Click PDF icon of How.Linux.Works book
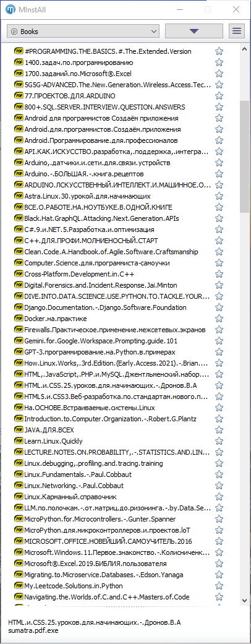Viewport: 251px width, 644px height. point(19,363)
